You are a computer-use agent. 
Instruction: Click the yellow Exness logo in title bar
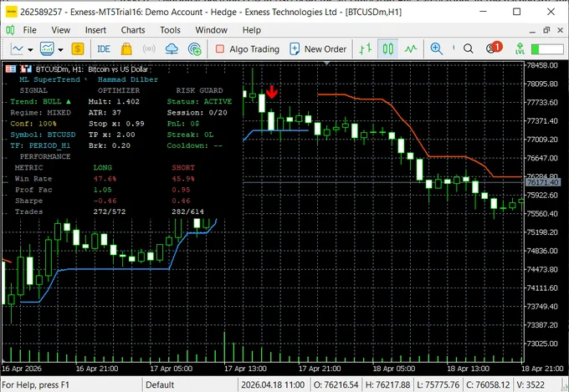(11, 12)
